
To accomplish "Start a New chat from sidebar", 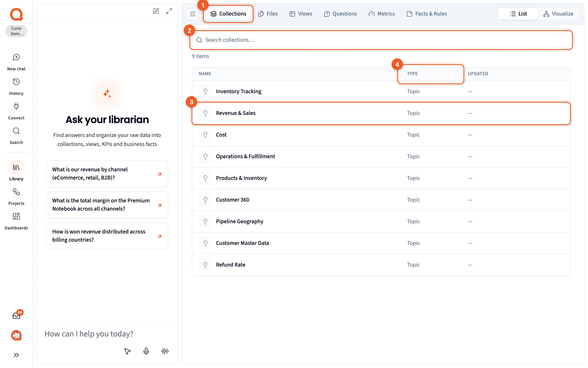I will [16, 62].
